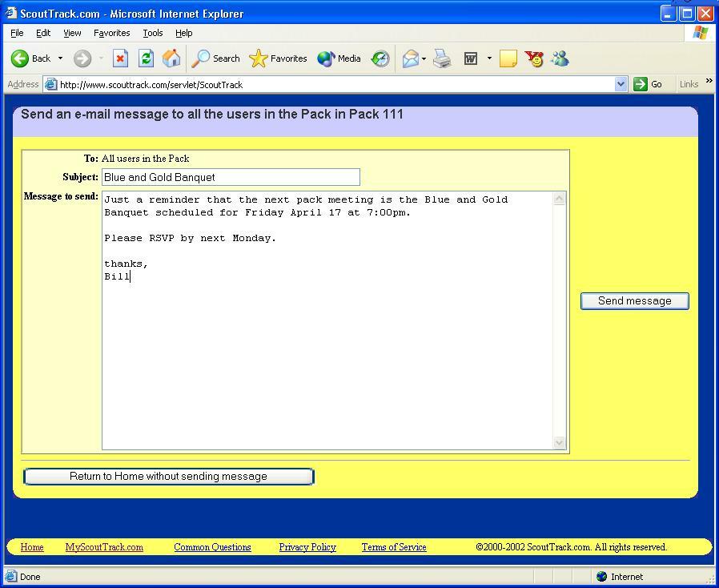Open the History clock icon
This screenshot has width=719, height=588.
(380, 58)
